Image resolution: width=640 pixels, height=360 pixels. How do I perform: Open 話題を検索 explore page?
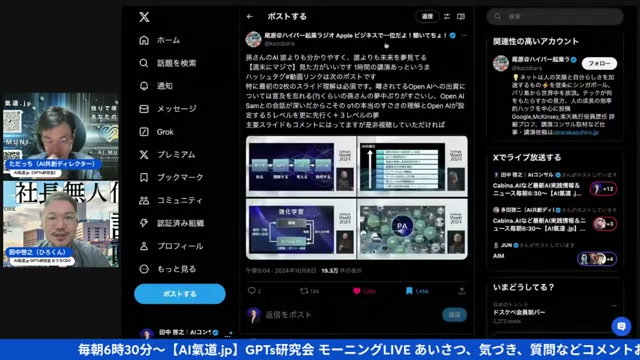(168, 63)
